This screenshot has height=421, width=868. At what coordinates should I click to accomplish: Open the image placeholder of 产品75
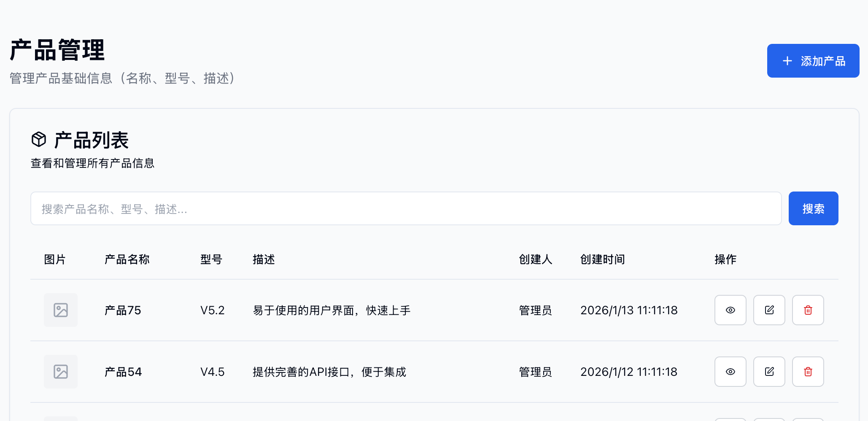[x=60, y=310]
